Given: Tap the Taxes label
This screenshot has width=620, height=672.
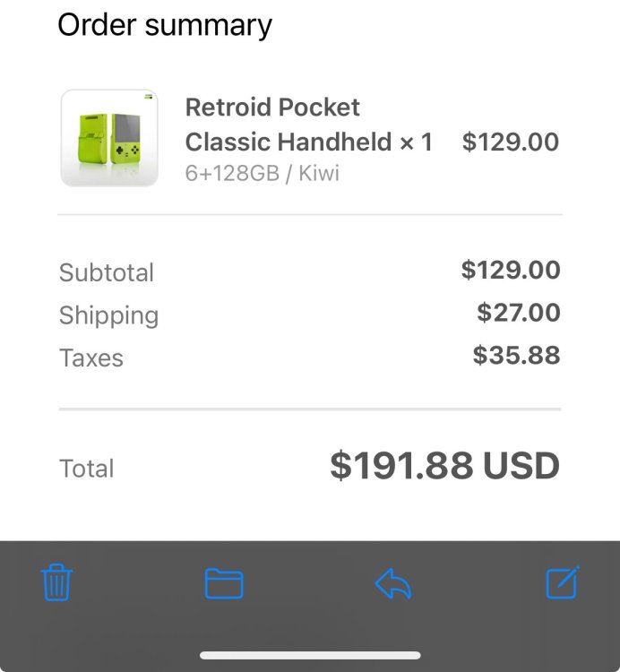Looking at the screenshot, I should click(x=91, y=358).
